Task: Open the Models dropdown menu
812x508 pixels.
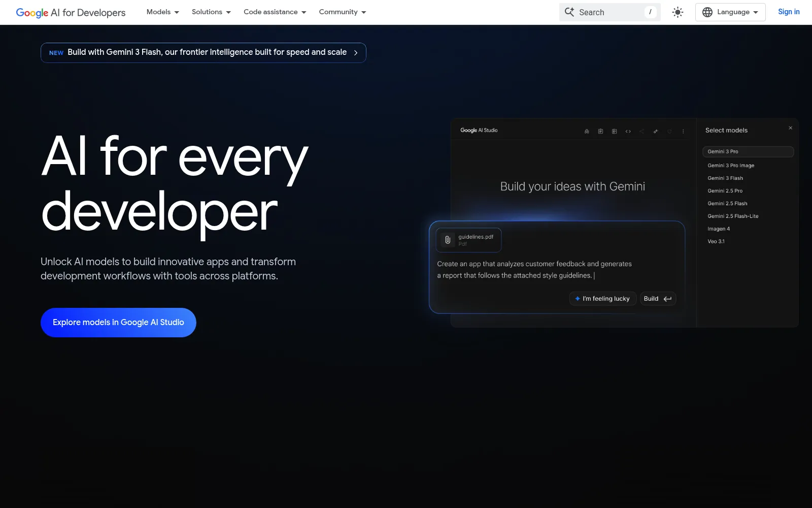Action: (162, 12)
